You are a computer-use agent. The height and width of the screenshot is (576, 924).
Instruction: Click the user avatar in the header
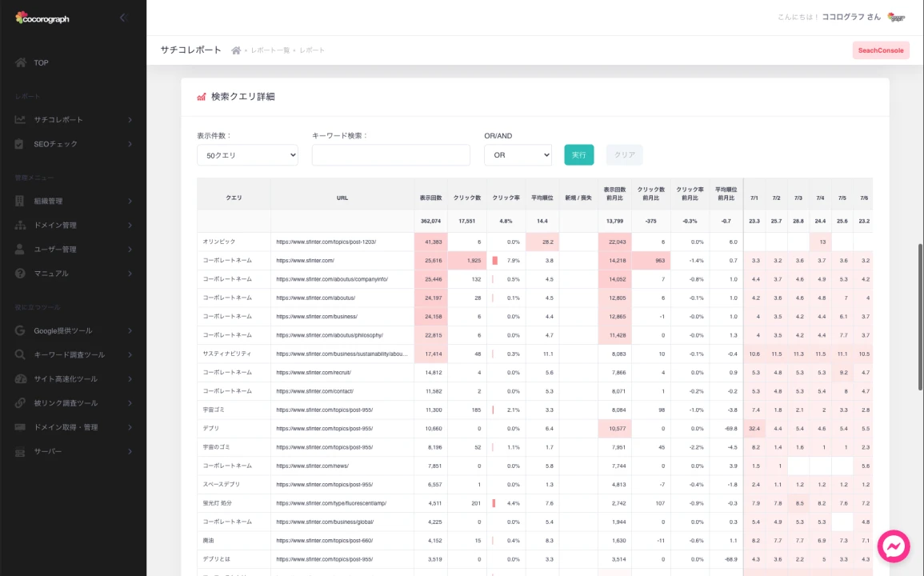click(896, 17)
